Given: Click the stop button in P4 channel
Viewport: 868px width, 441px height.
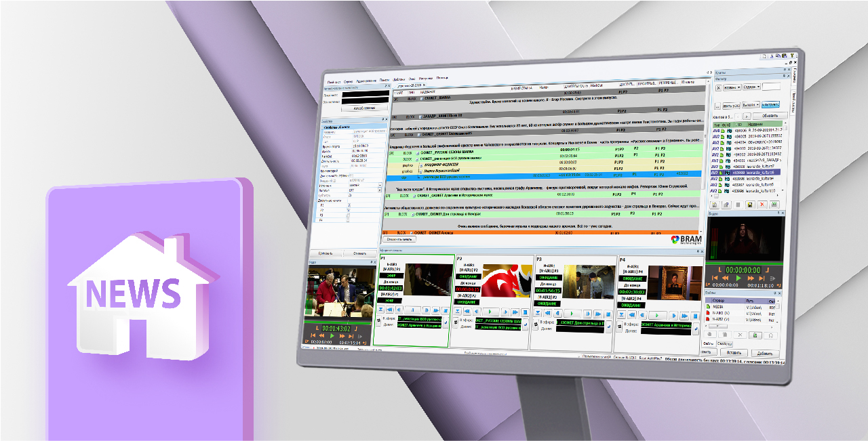Looking at the screenshot, I should [694, 316].
